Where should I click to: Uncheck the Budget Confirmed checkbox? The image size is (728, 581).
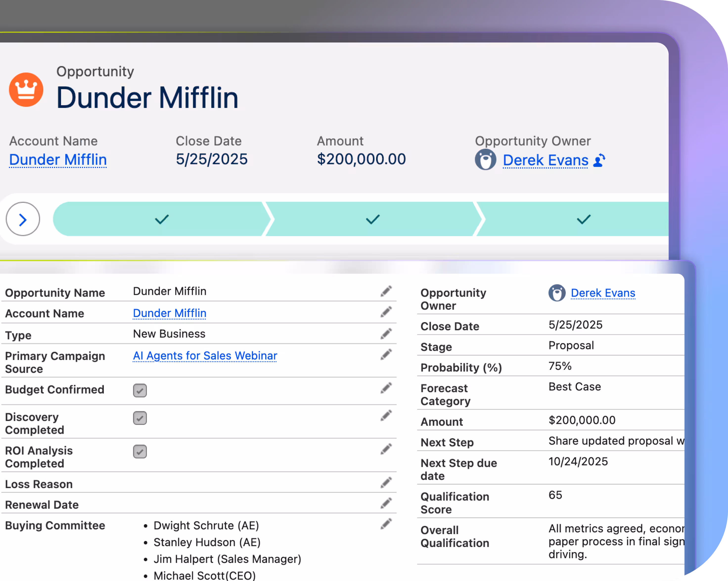tap(140, 390)
